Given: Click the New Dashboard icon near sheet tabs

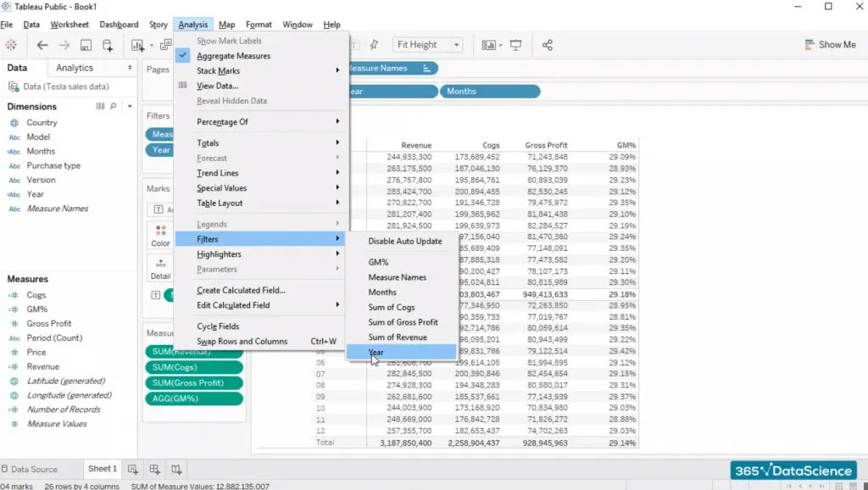Looking at the screenshot, I should (x=153, y=469).
